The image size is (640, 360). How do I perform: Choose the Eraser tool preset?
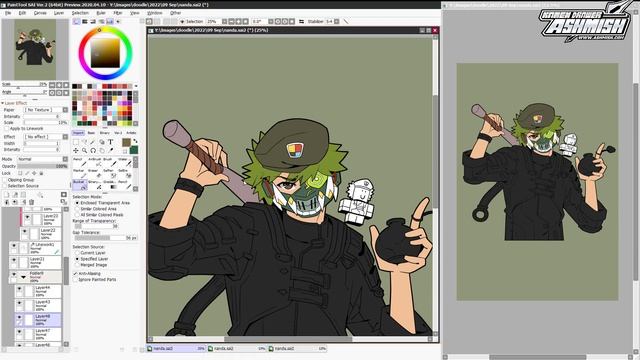[94, 173]
